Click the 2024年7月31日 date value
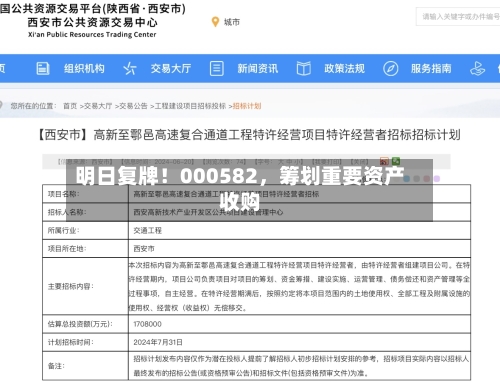Screen dimensions: 500x382 click(158, 342)
